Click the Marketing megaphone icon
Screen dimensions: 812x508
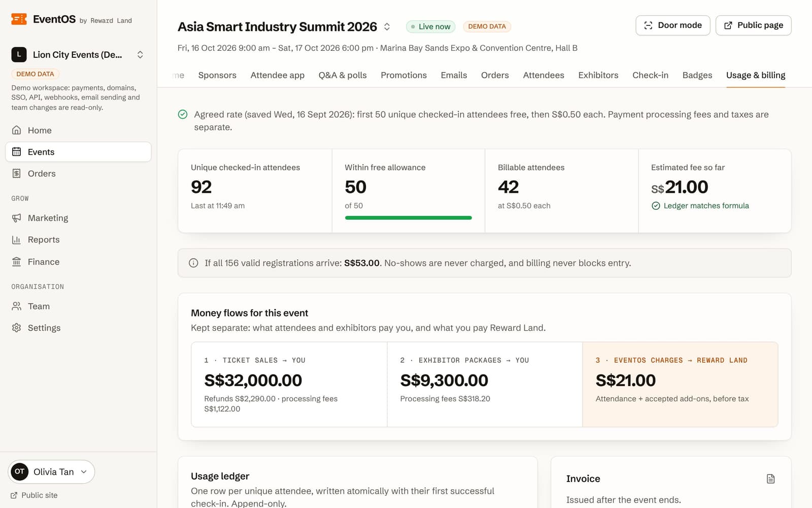(17, 218)
